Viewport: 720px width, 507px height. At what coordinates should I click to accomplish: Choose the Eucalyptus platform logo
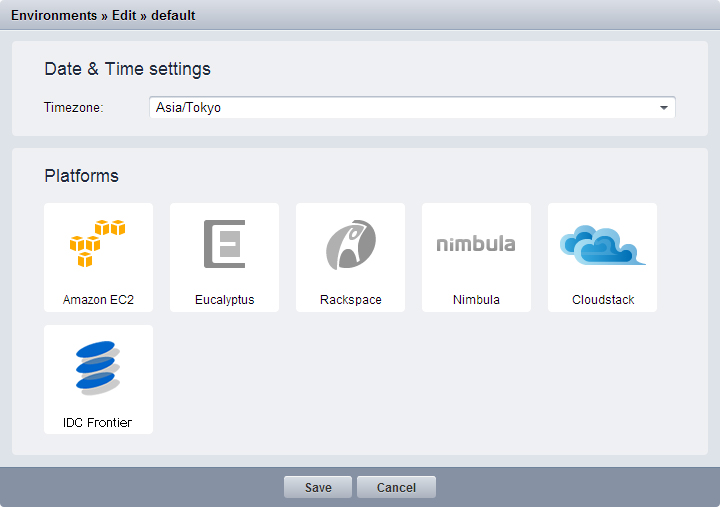pos(225,244)
